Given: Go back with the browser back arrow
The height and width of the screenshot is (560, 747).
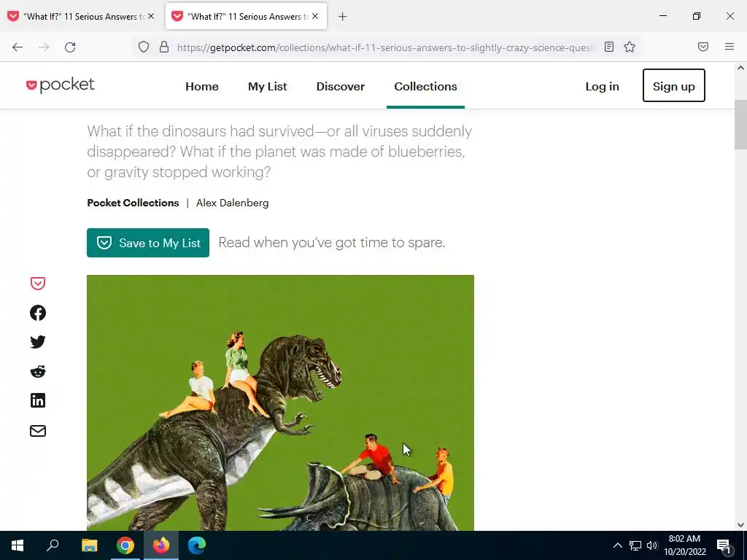Looking at the screenshot, I should [18, 47].
